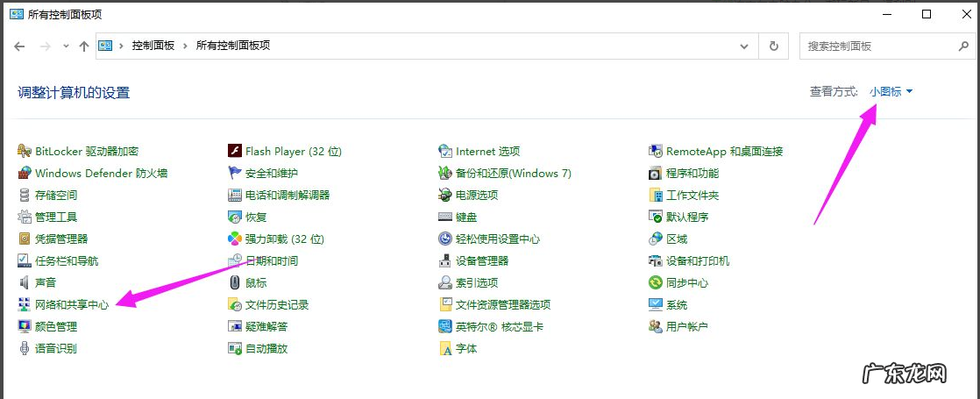The height and width of the screenshot is (399, 980).
Task: Go forward with the forward arrow
Action: [x=45, y=46]
